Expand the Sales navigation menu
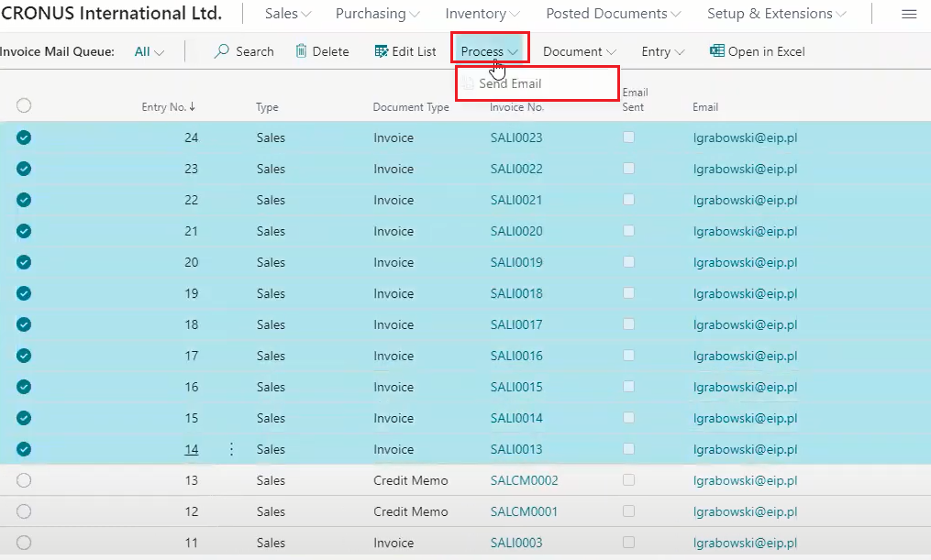The image size is (931, 560). pos(288,14)
